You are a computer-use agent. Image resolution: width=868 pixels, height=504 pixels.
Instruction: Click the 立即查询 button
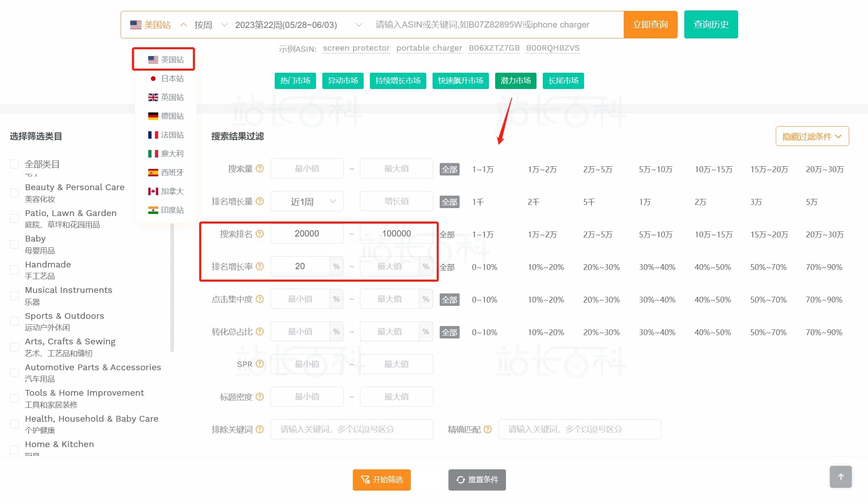point(650,24)
